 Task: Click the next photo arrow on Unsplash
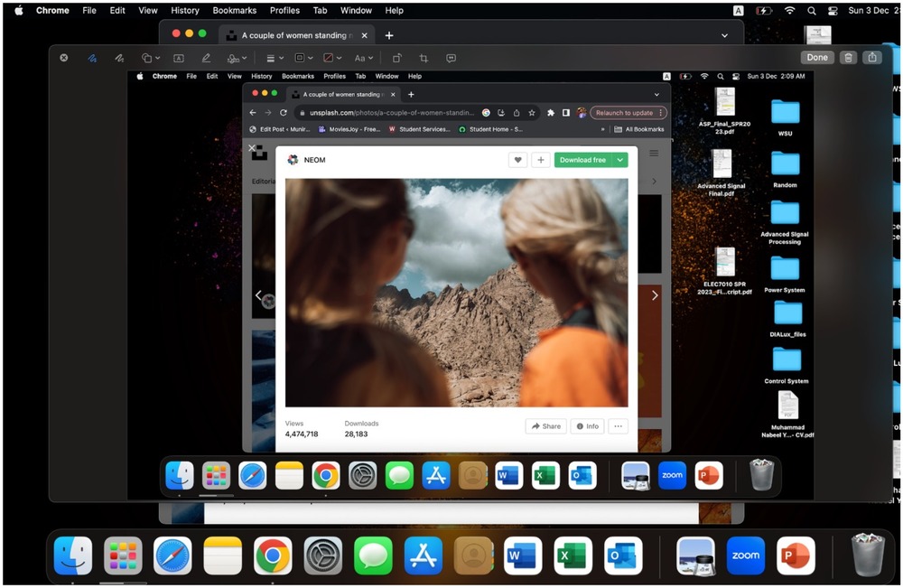655,295
